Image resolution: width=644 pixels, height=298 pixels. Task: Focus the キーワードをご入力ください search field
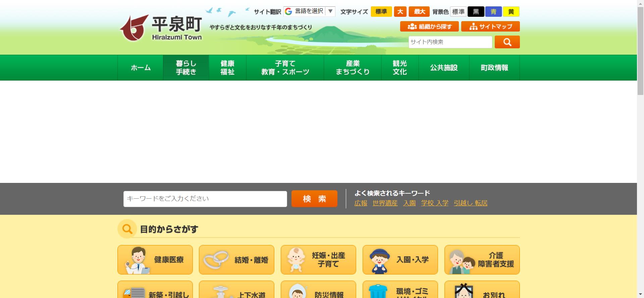click(205, 199)
